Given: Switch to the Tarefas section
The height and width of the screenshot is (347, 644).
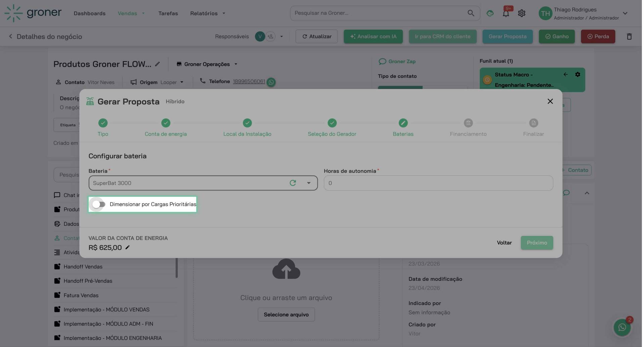Looking at the screenshot, I should [x=168, y=13].
